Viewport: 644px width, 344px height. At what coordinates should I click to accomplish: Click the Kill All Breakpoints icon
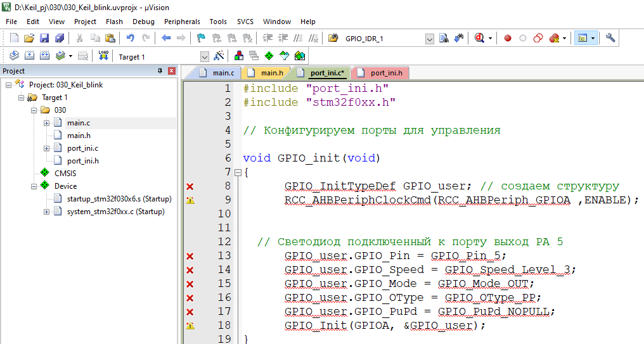pyautogui.click(x=554, y=38)
